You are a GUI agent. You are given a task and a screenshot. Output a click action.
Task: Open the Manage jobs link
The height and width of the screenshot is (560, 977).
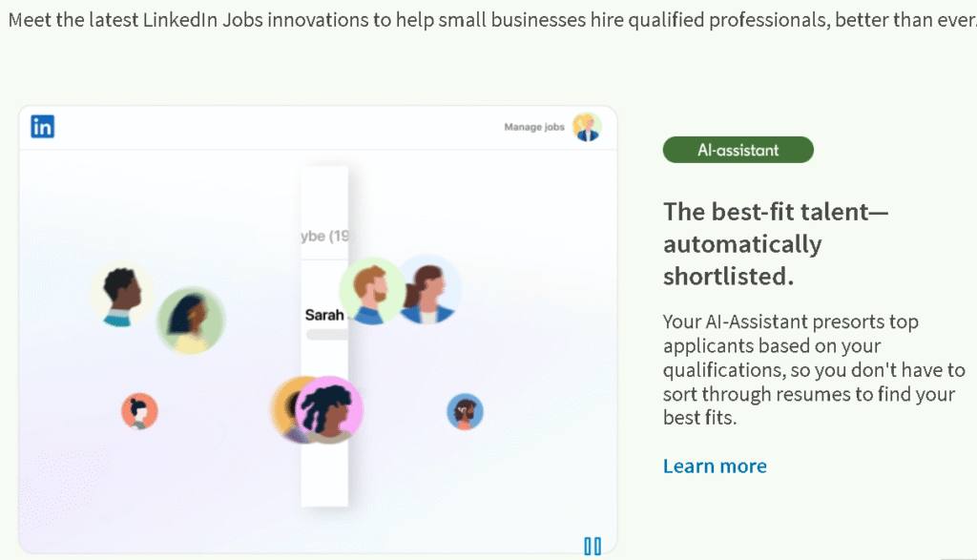pyautogui.click(x=534, y=127)
